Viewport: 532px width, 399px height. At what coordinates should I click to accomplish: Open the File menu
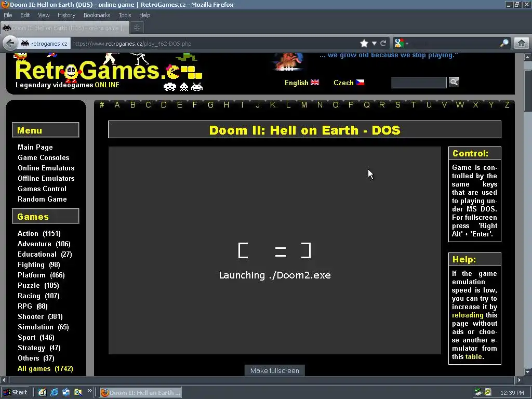[x=8, y=15]
